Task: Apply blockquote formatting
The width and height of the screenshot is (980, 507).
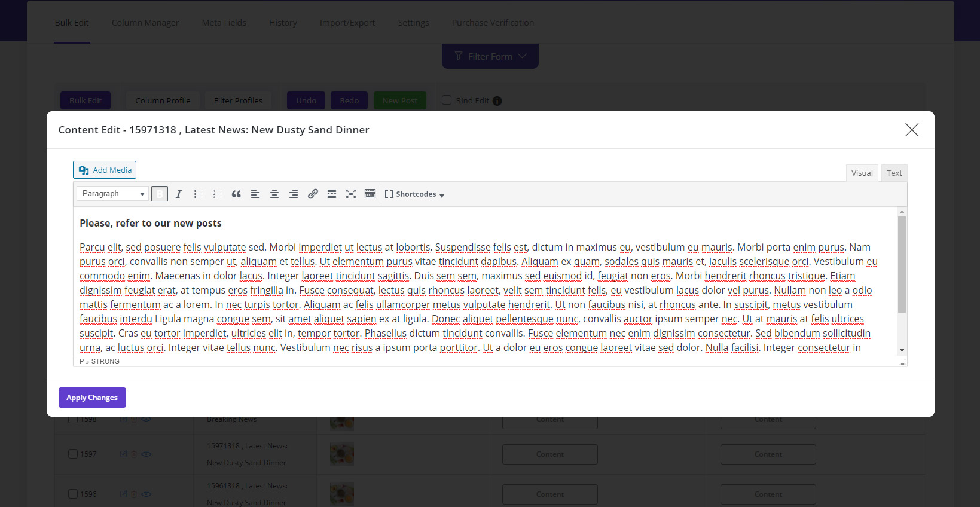Action: (236, 194)
